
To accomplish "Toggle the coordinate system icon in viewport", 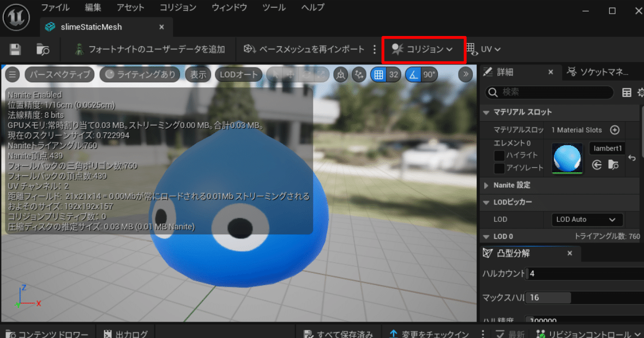I will [x=340, y=74].
